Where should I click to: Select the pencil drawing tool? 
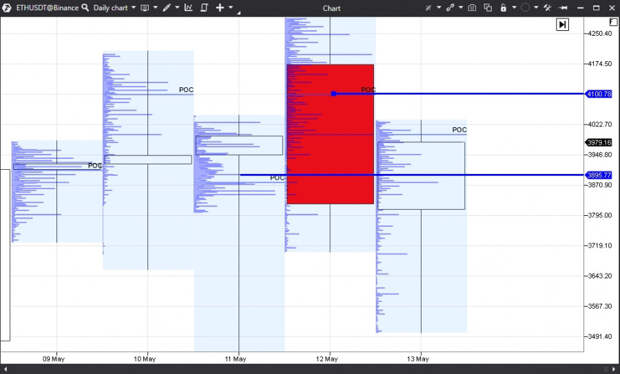(x=166, y=8)
